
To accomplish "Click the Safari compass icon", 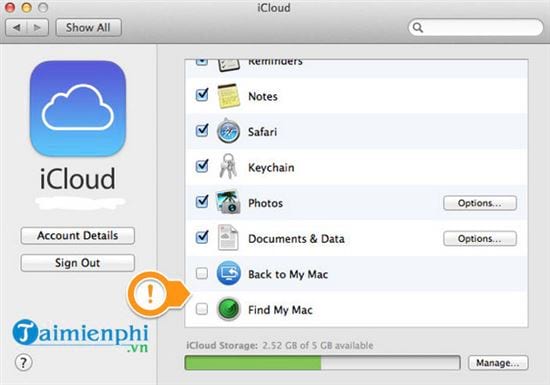I will [228, 131].
